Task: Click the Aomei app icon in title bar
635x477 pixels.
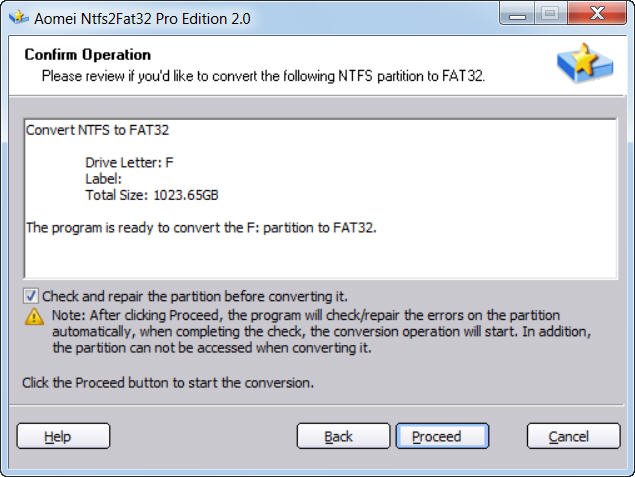Action: tap(16, 17)
